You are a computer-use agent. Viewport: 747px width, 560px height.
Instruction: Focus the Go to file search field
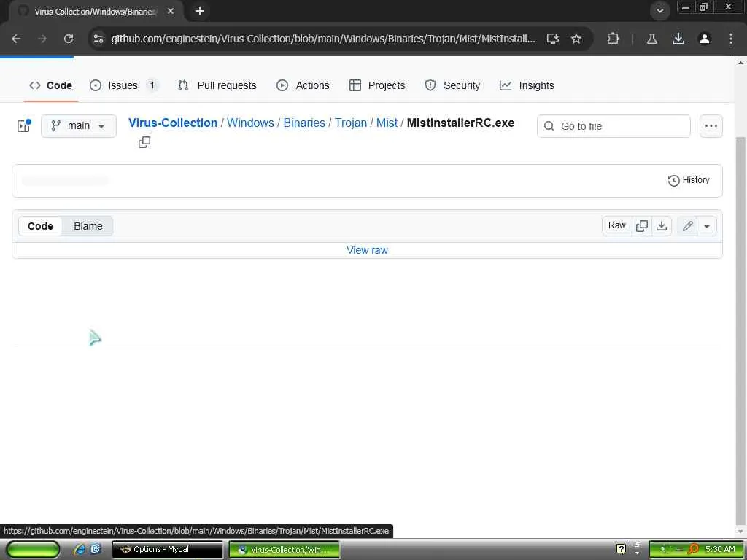[614, 126]
